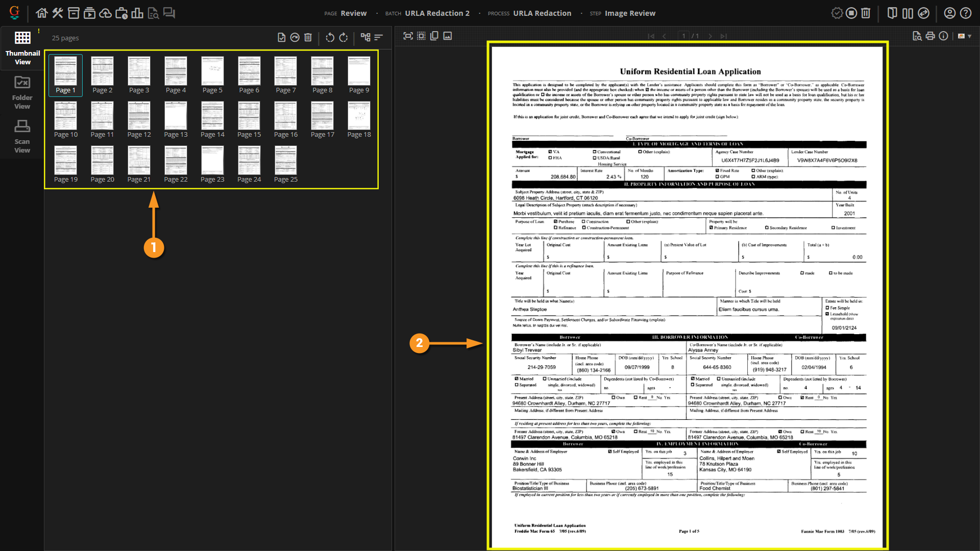Click the page number input field
The height and width of the screenshot is (551, 980).
pos(684,36)
